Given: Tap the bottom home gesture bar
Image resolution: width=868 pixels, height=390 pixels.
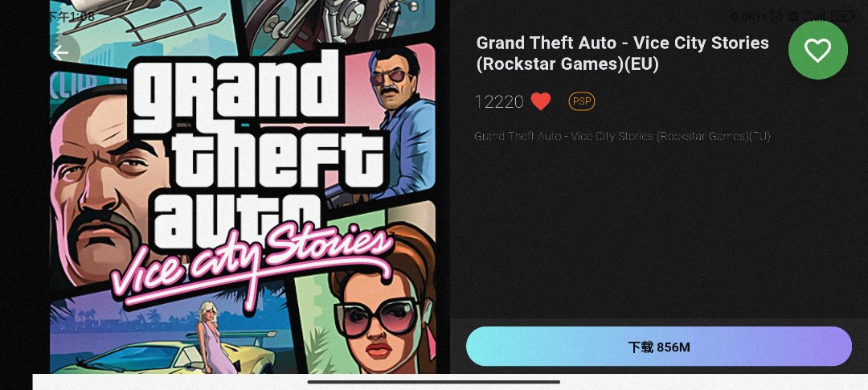Looking at the screenshot, I should pos(433,382).
